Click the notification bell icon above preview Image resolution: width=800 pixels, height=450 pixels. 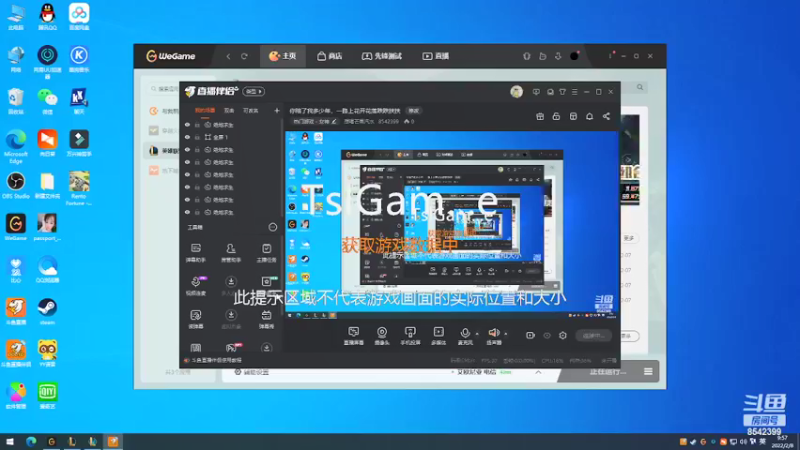(589, 116)
